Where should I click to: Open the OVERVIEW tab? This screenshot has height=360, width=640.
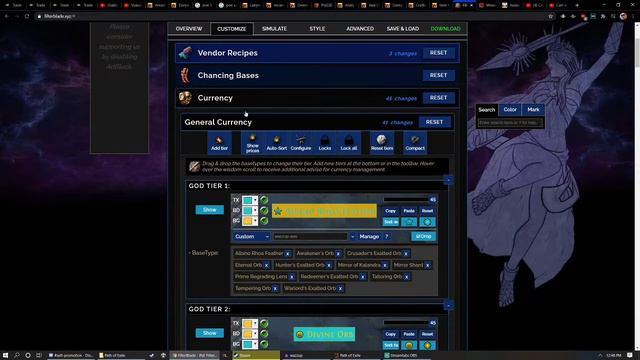(x=189, y=29)
